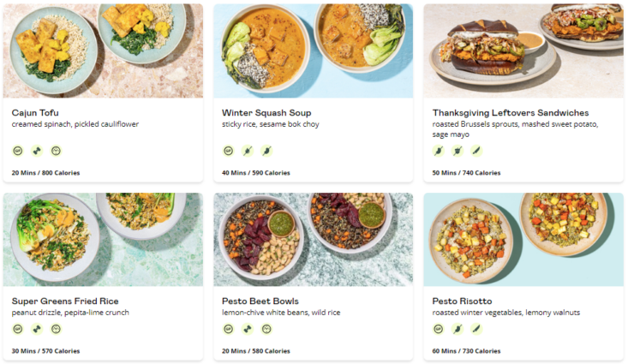Click the GF icon on Winter Squash Soup
Image resolution: width=628 pixels, height=364 pixels.
pos(228,151)
